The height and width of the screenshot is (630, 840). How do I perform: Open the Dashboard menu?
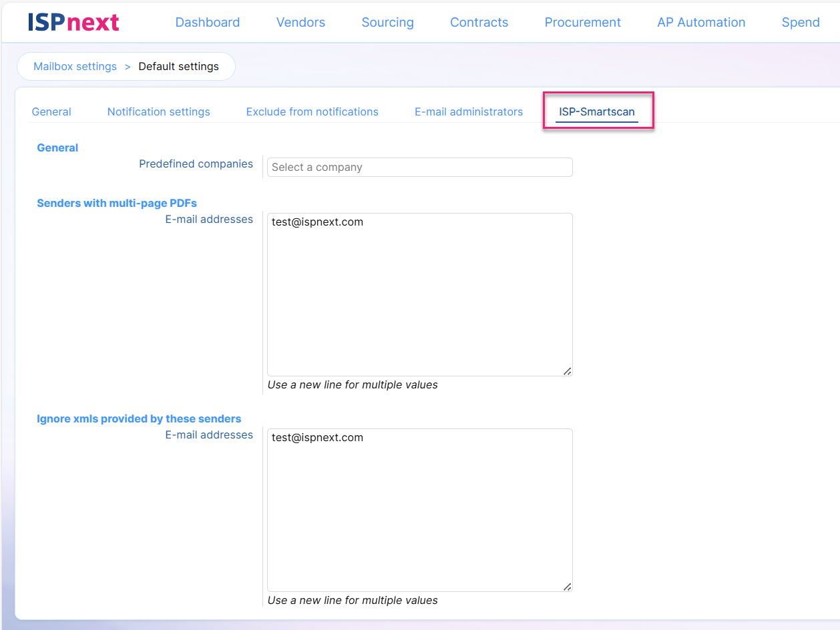(208, 22)
